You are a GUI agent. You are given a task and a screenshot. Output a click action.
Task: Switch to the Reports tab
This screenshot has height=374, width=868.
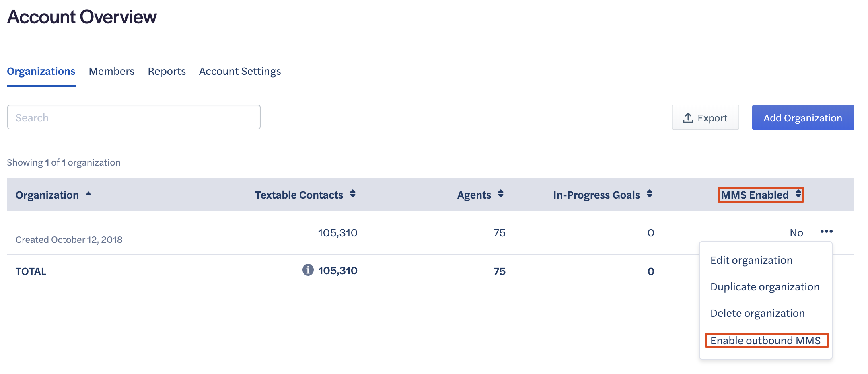click(167, 71)
